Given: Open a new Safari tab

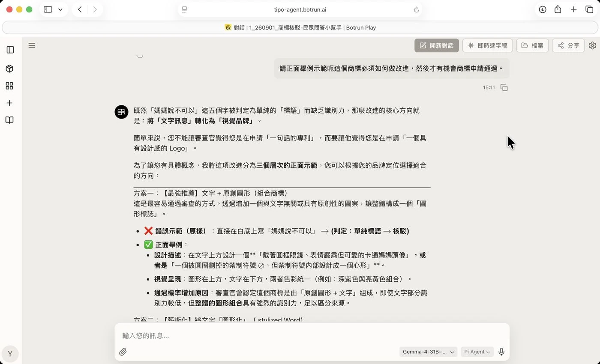Looking at the screenshot, I should pos(573,9).
